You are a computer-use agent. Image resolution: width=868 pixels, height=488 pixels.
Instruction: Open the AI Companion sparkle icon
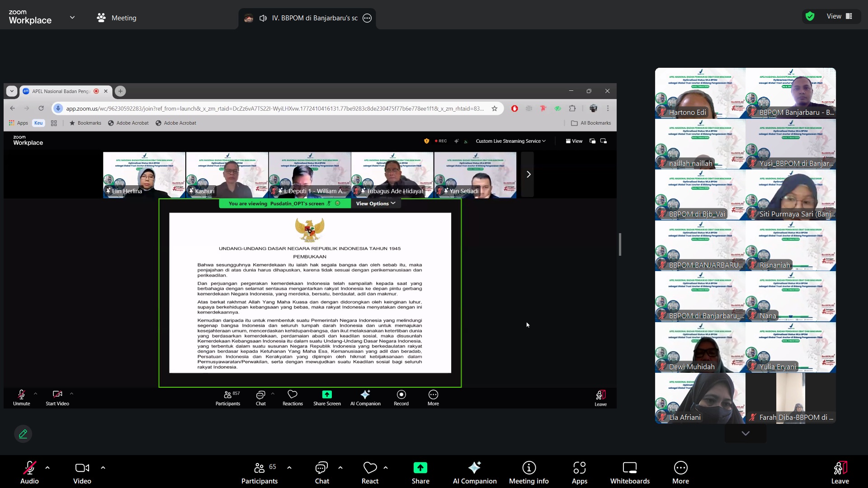(474, 468)
